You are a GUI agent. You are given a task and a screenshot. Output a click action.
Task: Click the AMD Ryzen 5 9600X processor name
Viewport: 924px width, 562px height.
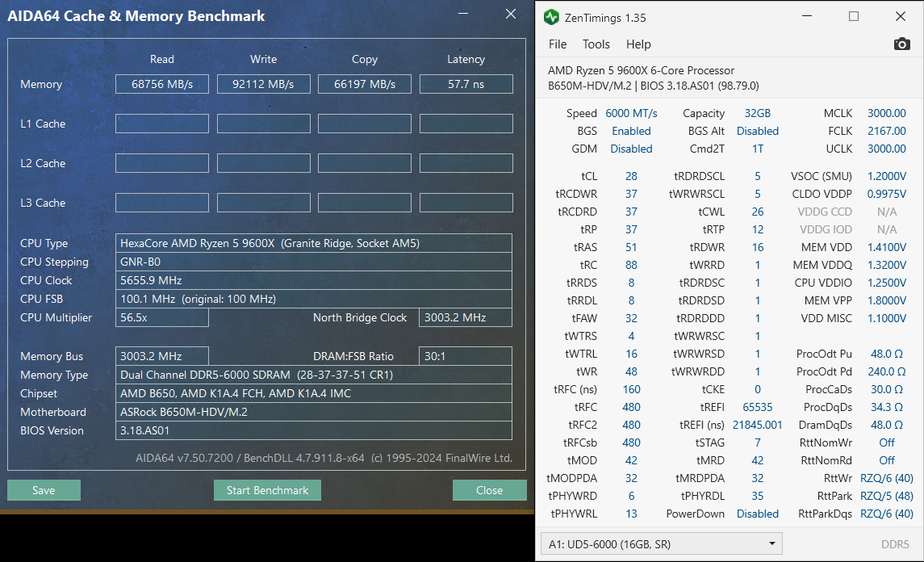coord(641,70)
